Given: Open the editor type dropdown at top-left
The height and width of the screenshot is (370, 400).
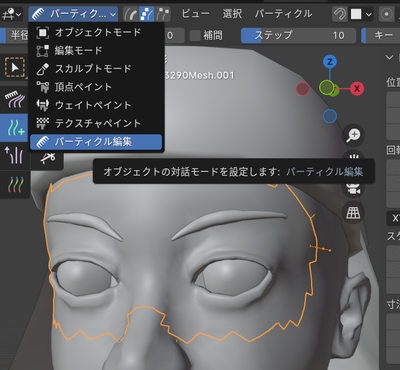Looking at the screenshot, I should point(11,14).
